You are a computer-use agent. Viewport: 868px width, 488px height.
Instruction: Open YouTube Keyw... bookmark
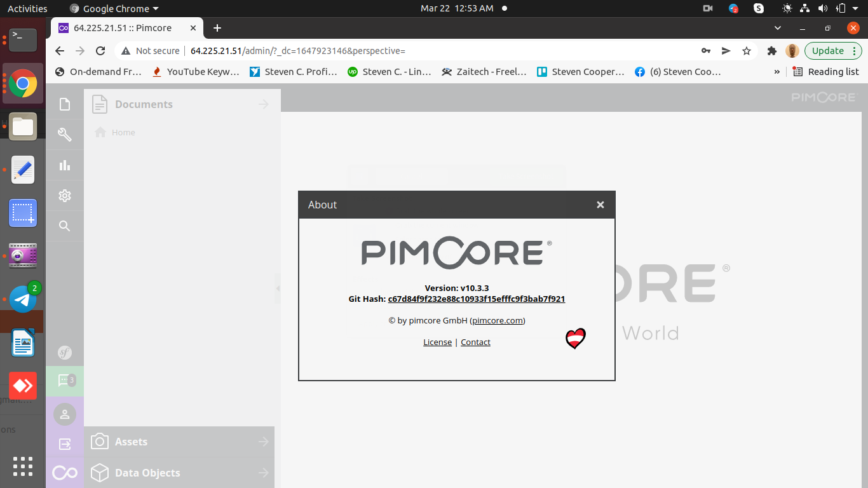coord(196,72)
